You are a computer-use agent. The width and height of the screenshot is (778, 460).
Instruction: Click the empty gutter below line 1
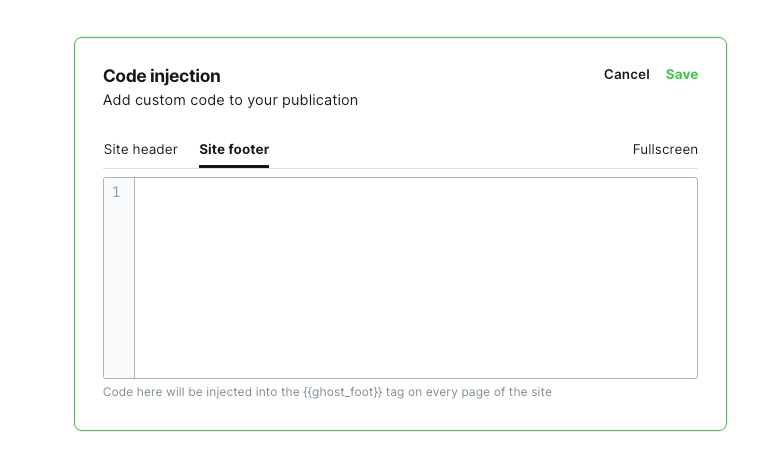119,290
